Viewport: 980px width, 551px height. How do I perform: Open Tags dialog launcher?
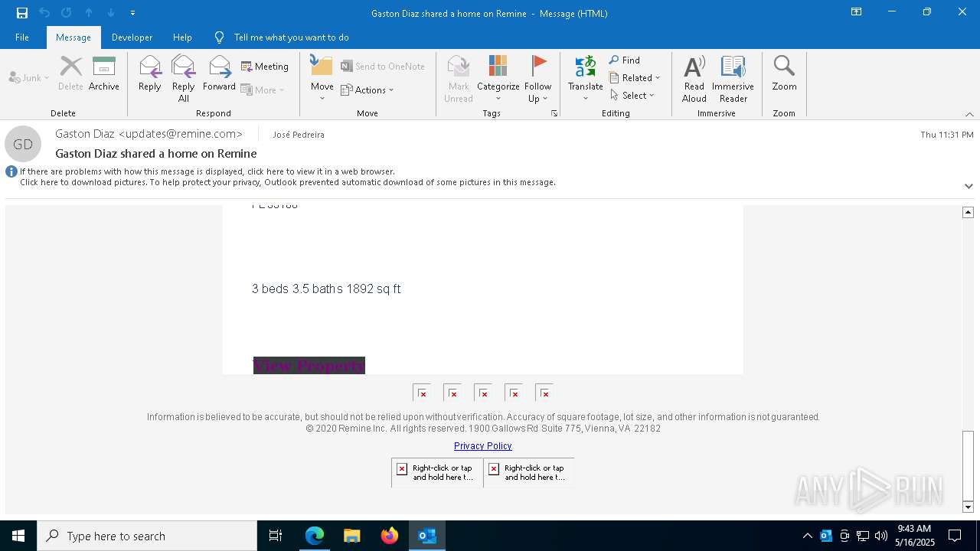tap(554, 113)
